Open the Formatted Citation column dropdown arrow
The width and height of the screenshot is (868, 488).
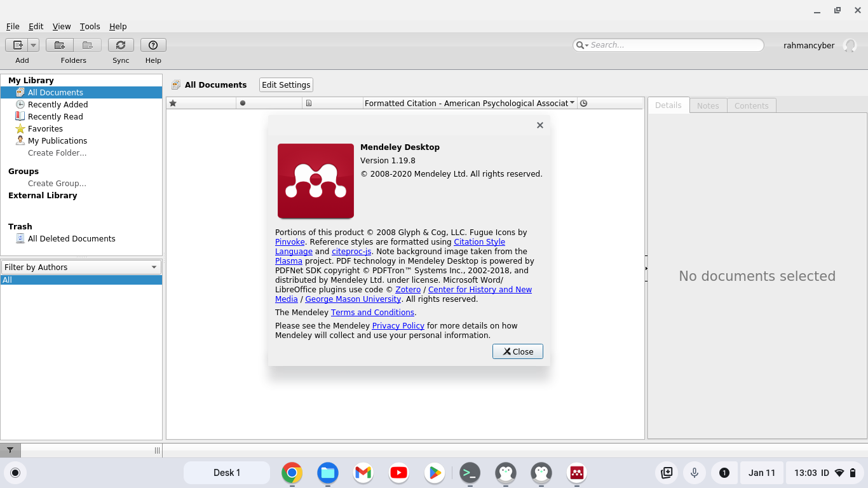[x=573, y=102]
